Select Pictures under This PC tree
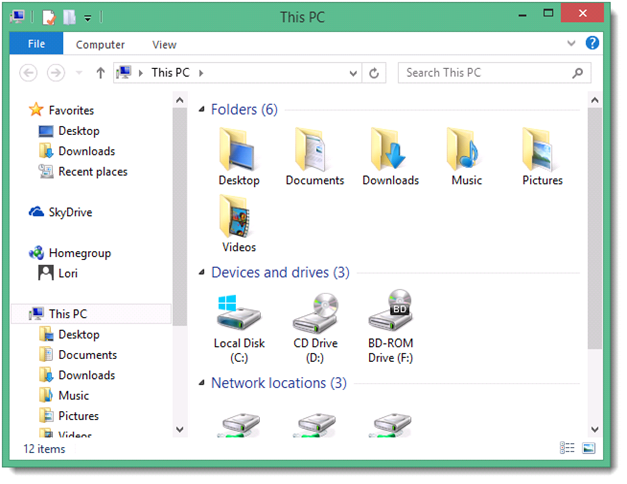627x484 pixels. [68, 416]
